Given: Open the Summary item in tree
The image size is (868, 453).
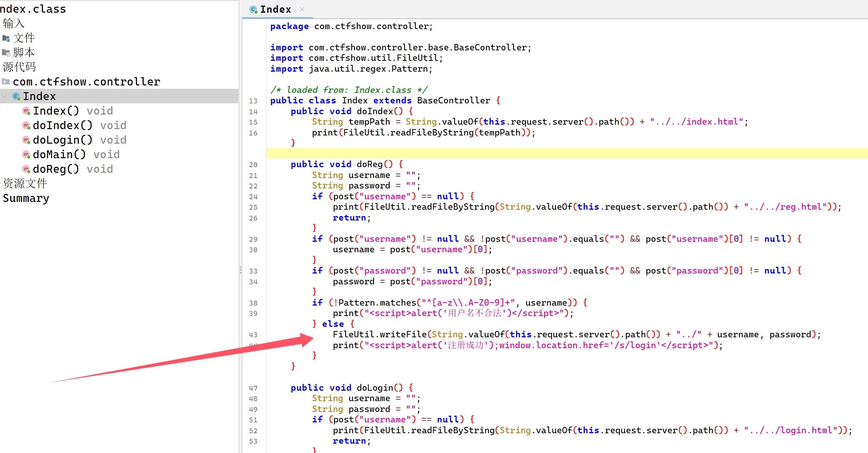Looking at the screenshot, I should pyautogui.click(x=26, y=199).
